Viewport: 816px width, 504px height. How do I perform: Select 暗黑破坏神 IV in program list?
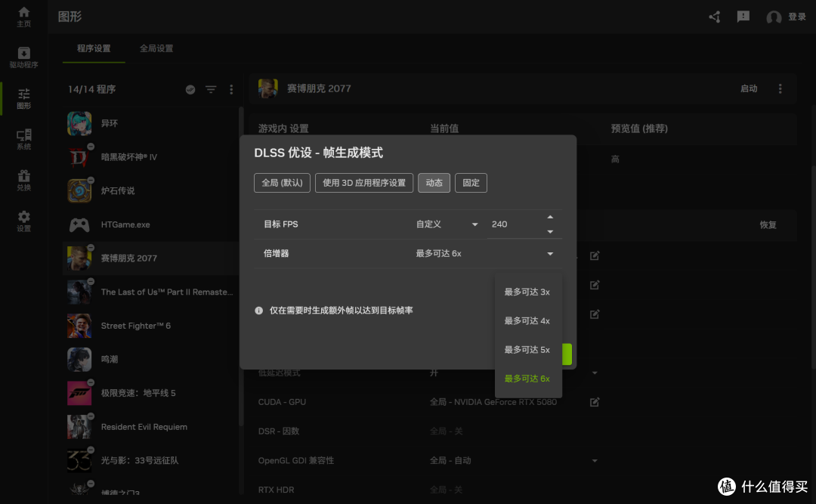point(150,156)
